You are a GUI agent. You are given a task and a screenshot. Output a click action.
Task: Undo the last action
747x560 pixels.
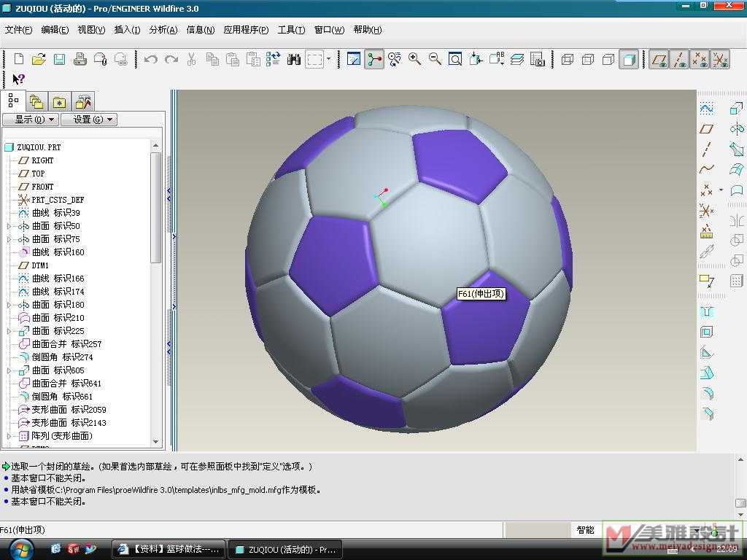pos(150,60)
